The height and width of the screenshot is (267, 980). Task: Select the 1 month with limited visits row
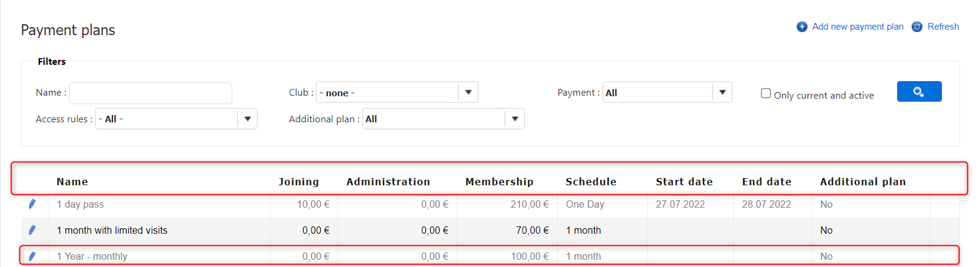[112, 230]
